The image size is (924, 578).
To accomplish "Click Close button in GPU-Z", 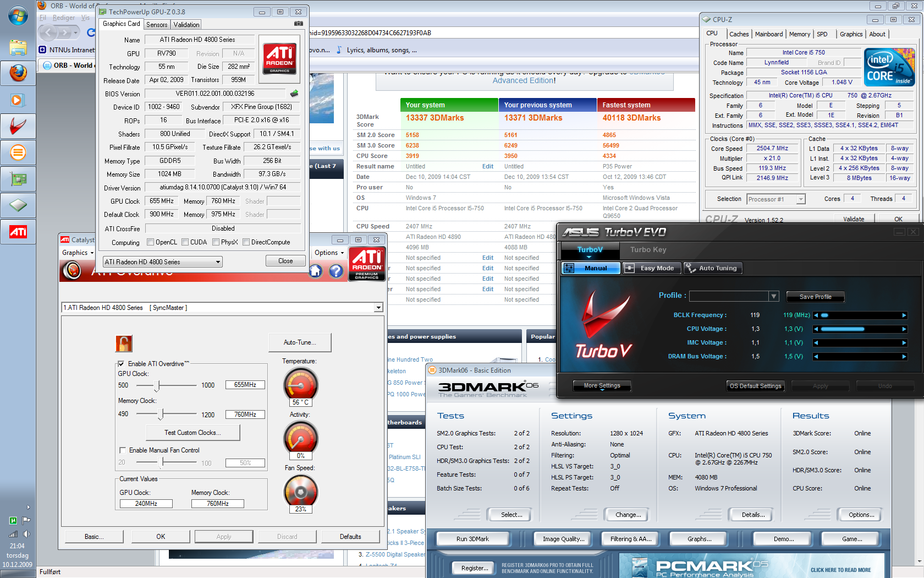I will pyautogui.click(x=285, y=261).
